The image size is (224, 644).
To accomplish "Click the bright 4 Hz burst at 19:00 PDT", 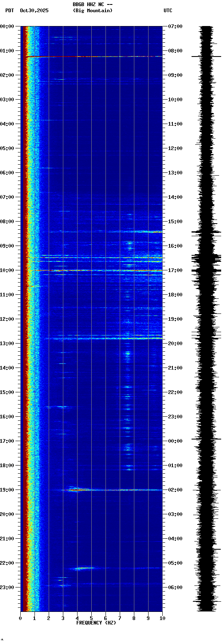I will coord(78,490).
